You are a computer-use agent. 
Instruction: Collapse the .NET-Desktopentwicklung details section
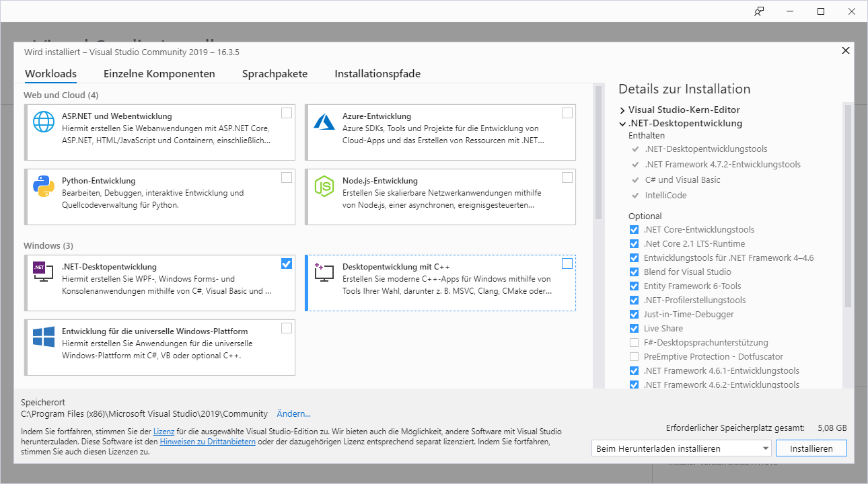click(622, 124)
